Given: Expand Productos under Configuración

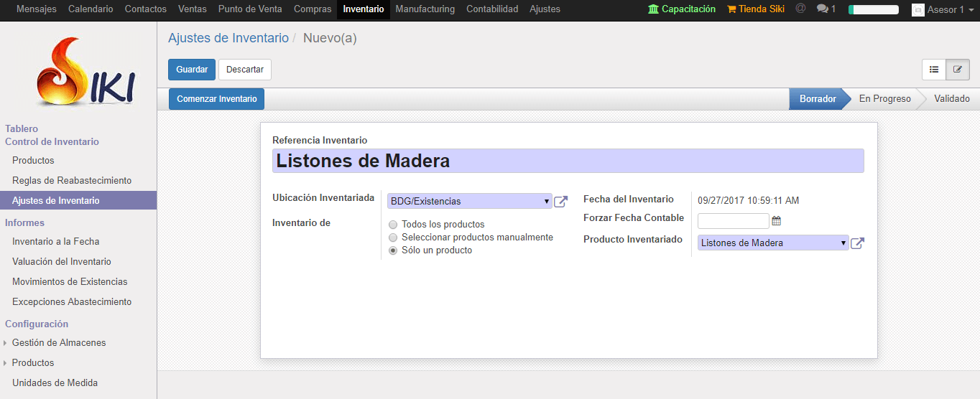Looking at the screenshot, I should (33, 362).
